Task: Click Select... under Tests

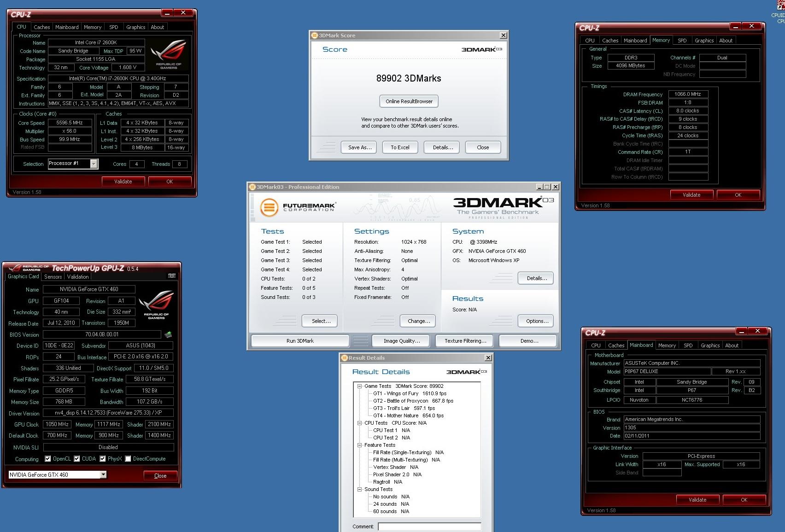Action: [x=321, y=321]
